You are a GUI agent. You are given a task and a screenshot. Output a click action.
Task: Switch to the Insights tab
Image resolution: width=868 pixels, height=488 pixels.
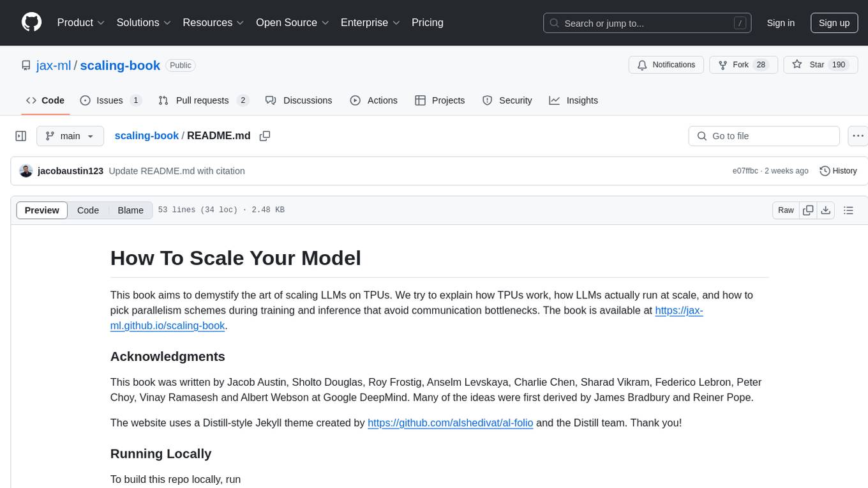click(574, 100)
